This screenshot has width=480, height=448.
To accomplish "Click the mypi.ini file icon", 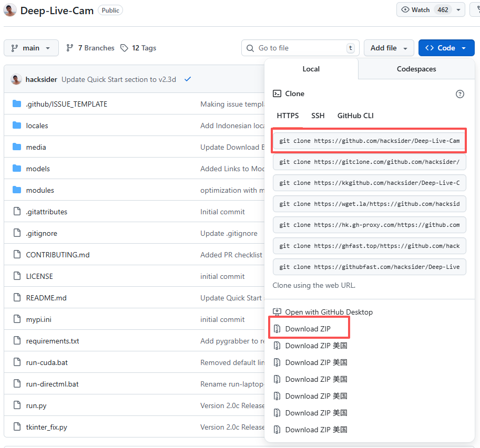I will point(17,319).
